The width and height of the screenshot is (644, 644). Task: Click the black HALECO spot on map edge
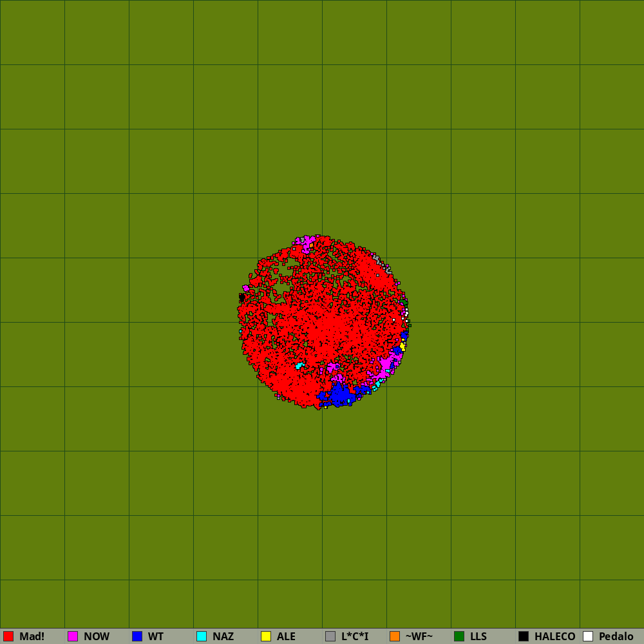pos(242,296)
